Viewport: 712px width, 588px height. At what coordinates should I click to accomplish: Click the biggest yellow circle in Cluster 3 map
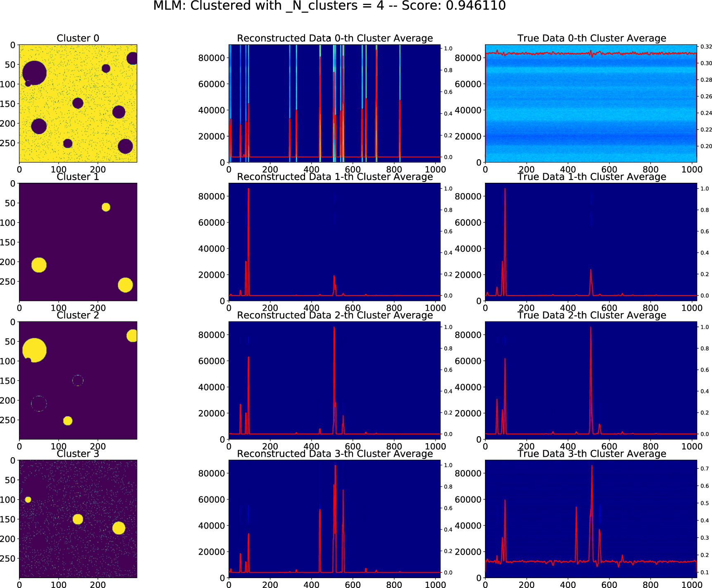click(119, 528)
